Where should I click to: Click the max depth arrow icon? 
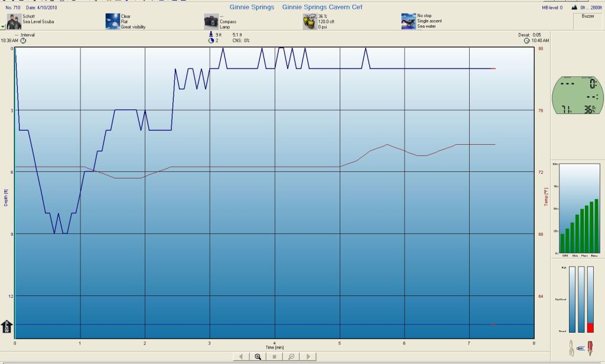[x=211, y=34]
